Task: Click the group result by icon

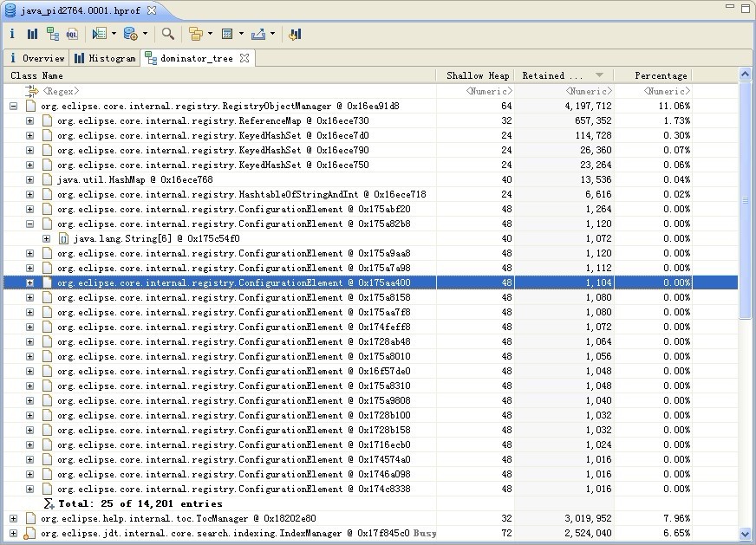Action: [x=196, y=34]
